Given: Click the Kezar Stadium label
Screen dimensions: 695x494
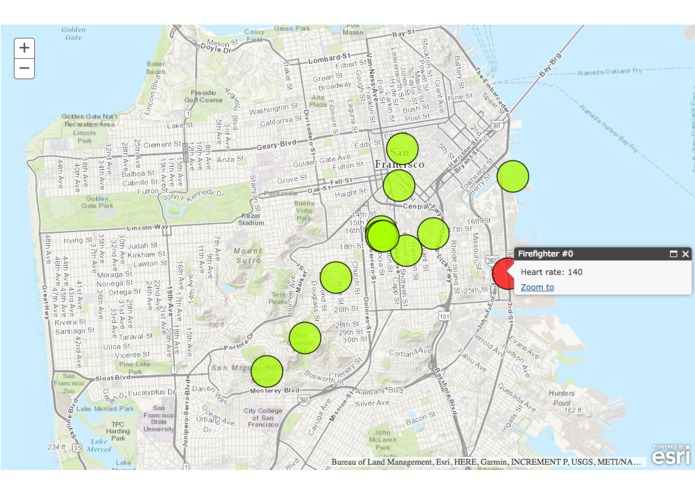Looking at the screenshot, I should pyautogui.click(x=251, y=219).
